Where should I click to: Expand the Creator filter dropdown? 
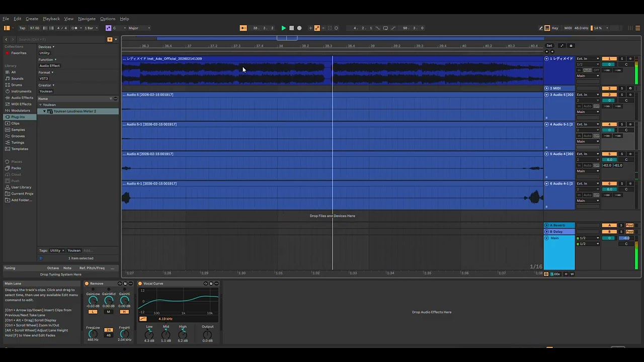click(x=46, y=85)
